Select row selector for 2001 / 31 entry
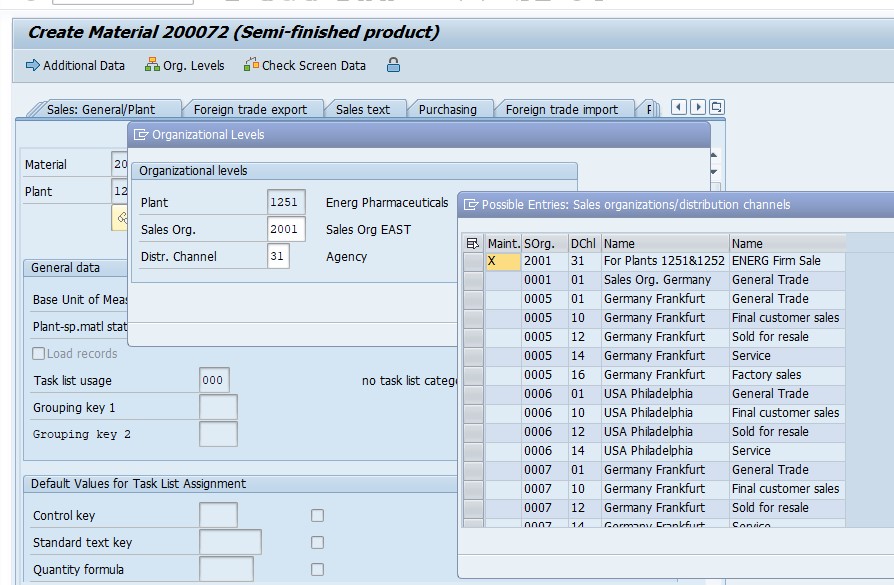 [x=473, y=261]
